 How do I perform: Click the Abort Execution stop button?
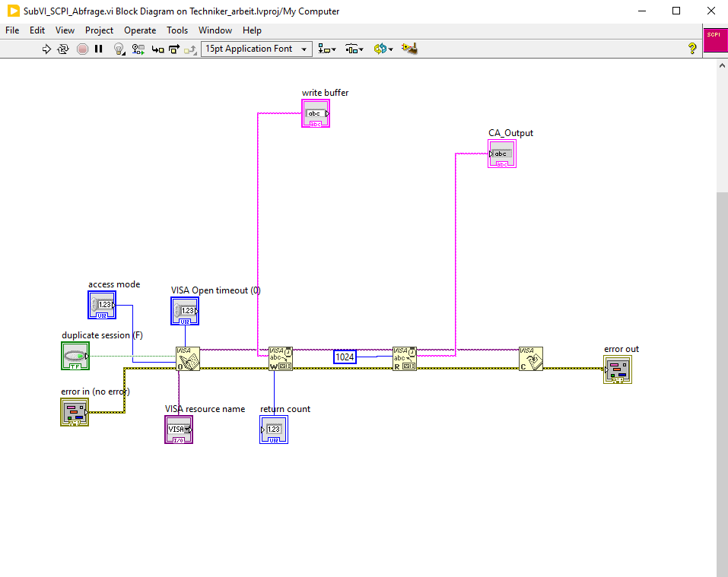pos(82,49)
